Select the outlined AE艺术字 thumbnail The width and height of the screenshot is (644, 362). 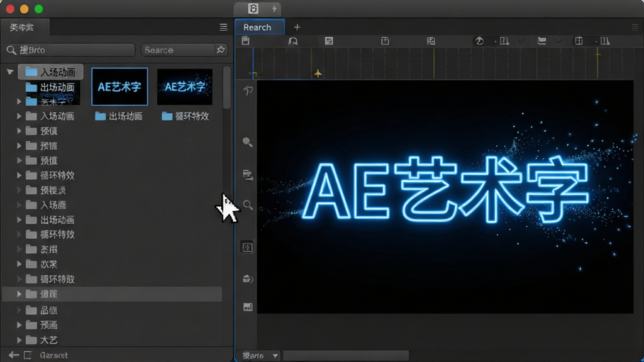coord(119,87)
